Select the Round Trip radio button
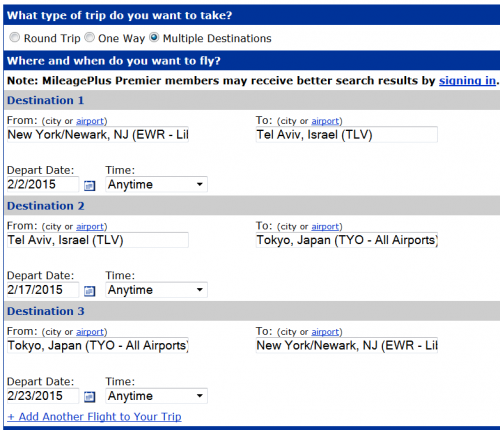 14,37
